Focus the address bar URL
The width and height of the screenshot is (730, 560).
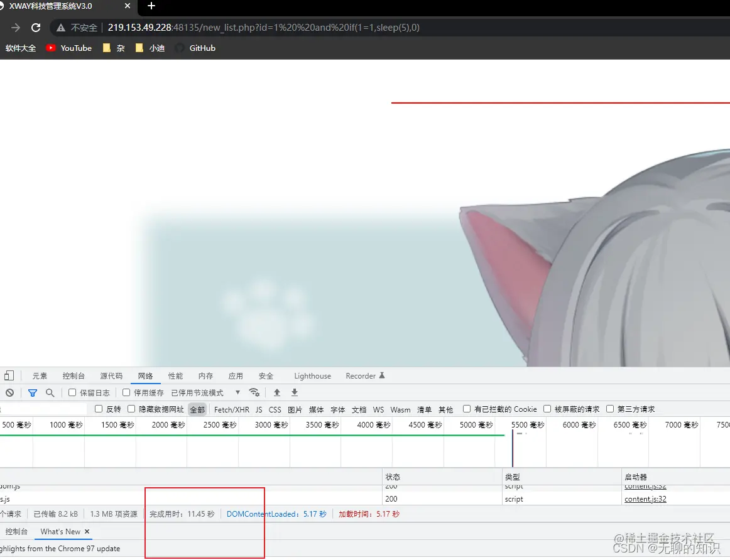(x=263, y=28)
